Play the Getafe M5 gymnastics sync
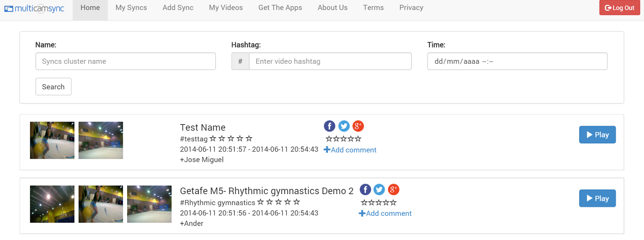The height and width of the screenshot is (240, 644). (597, 199)
